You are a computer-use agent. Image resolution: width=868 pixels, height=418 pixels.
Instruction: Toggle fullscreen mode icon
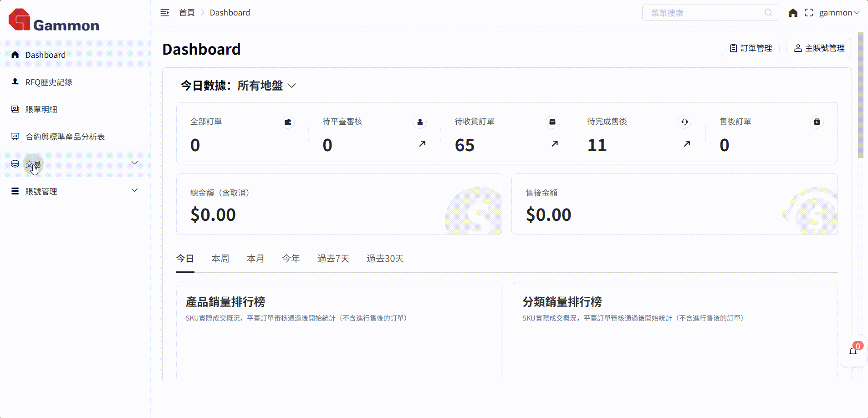(809, 13)
